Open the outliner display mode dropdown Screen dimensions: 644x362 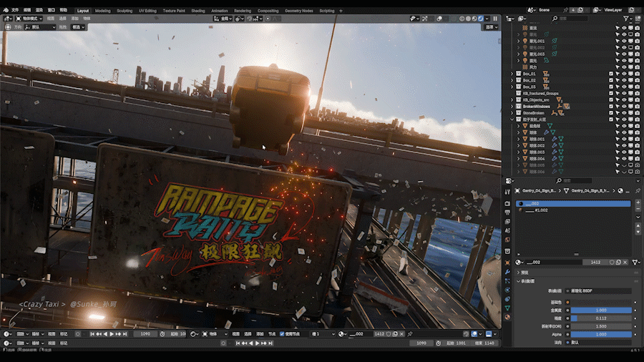click(522, 19)
